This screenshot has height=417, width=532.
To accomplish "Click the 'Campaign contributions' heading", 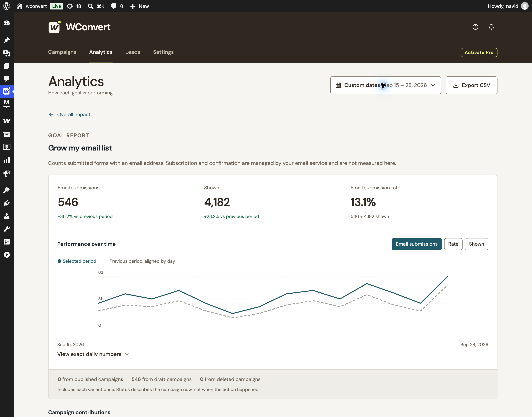I will [79, 412].
